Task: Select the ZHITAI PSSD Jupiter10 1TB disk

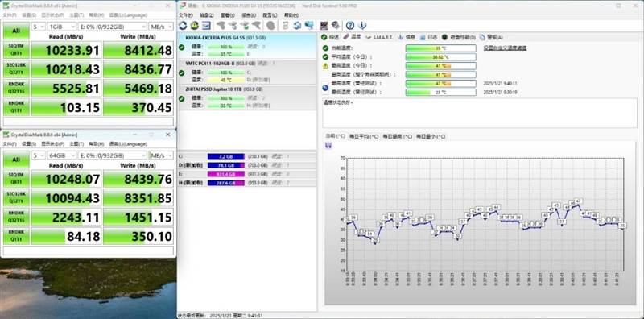Action: pos(247,97)
